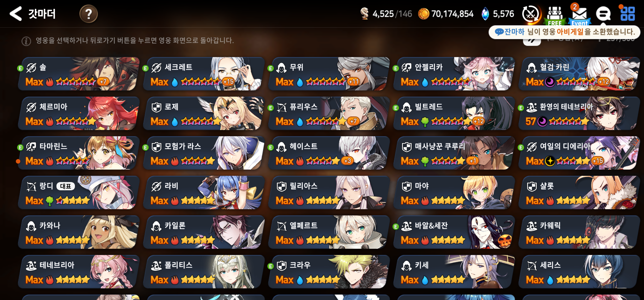The width and height of the screenshot is (644, 300).
Task: Tap the gold coin currency icon
Action: click(x=424, y=14)
